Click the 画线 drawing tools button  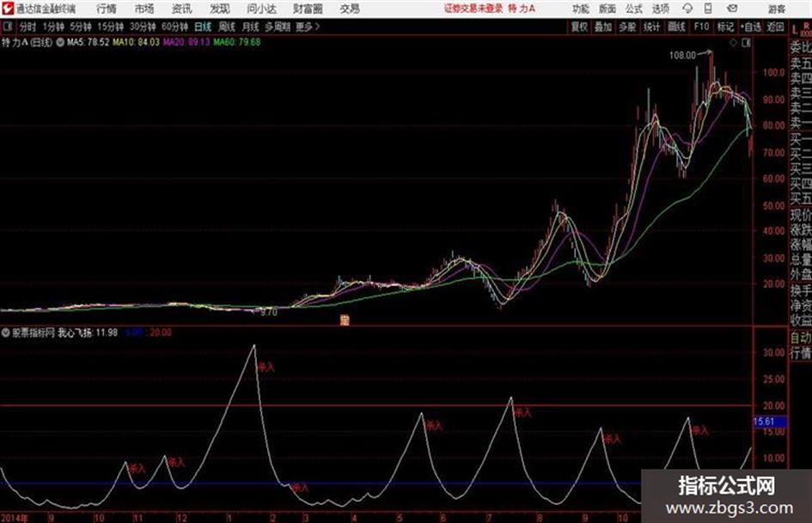coord(676,27)
